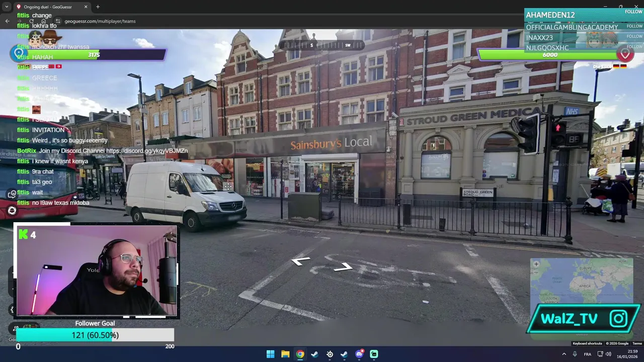Click the Street View forward-left navigation arrow
The height and width of the screenshot is (362, 644).
coord(301,261)
